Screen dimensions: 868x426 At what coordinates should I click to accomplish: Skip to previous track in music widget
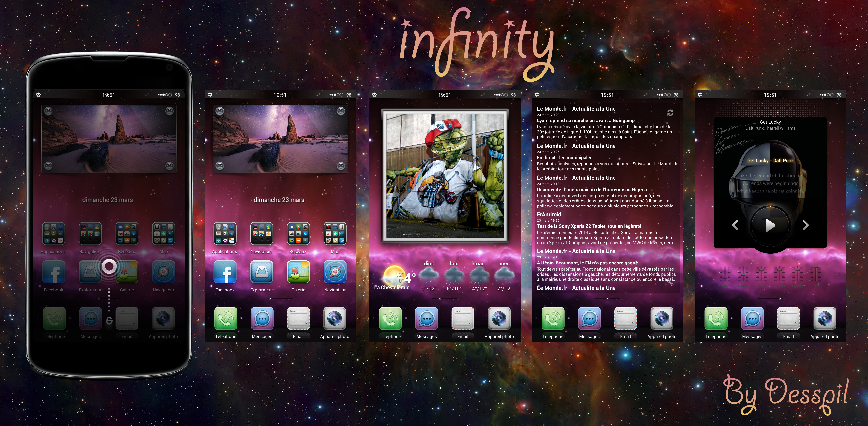click(x=735, y=225)
